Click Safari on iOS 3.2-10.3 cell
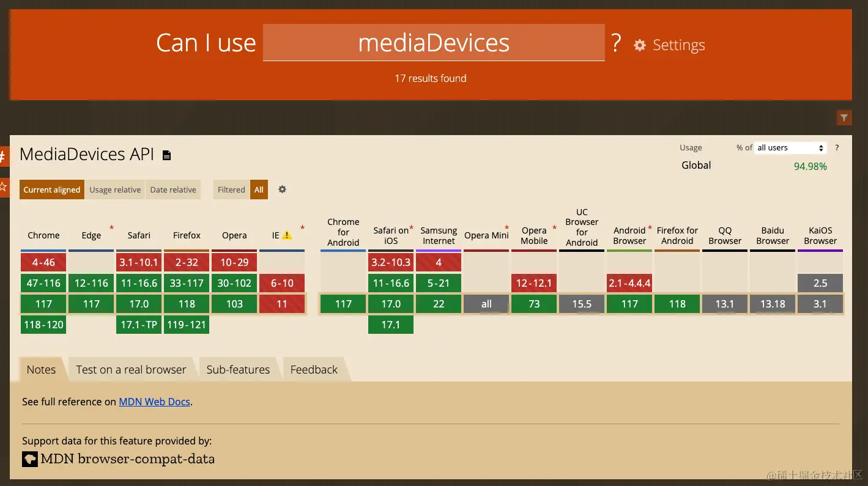868x486 pixels. 391,262
